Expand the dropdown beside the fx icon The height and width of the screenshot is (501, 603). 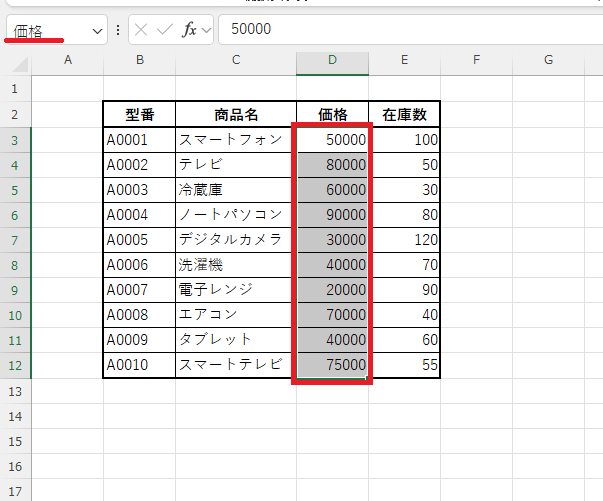click(x=207, y=30)
